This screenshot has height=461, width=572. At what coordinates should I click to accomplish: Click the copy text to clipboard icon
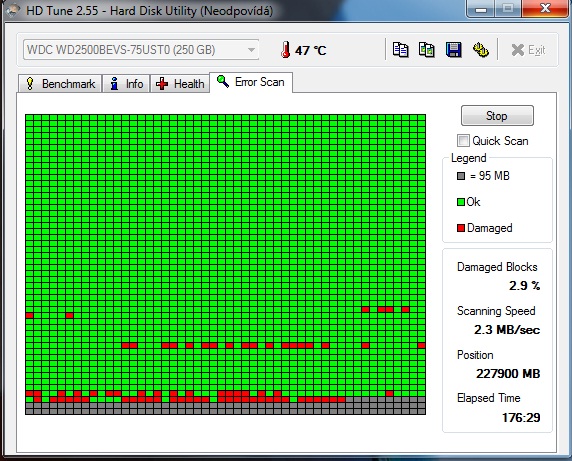[400, 50]
